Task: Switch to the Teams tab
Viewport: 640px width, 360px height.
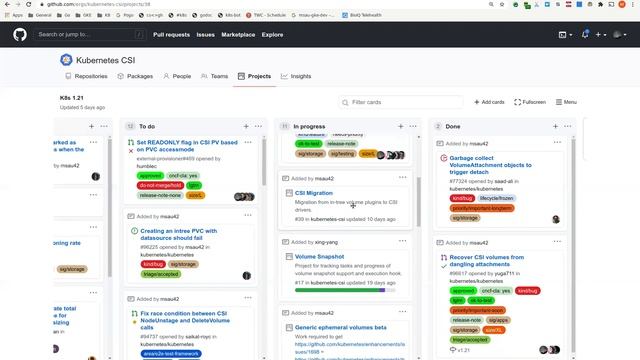Action: pyautogui.click(x=214, y=76)
